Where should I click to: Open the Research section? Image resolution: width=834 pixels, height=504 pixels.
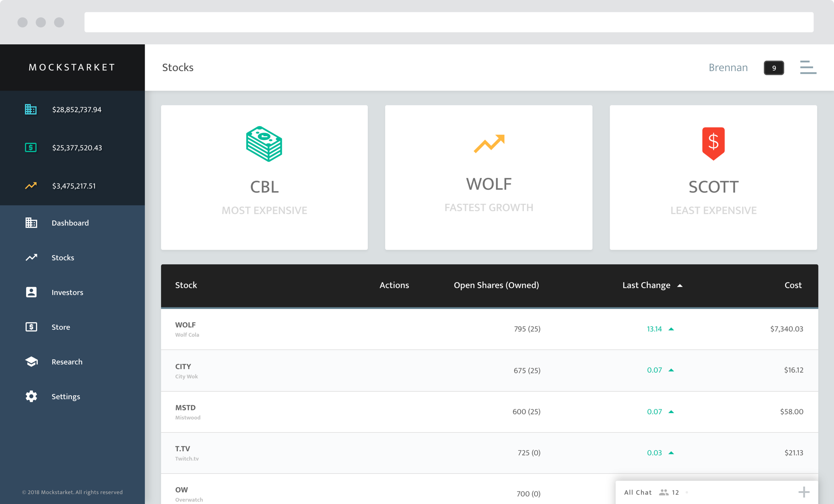point(67,362)
